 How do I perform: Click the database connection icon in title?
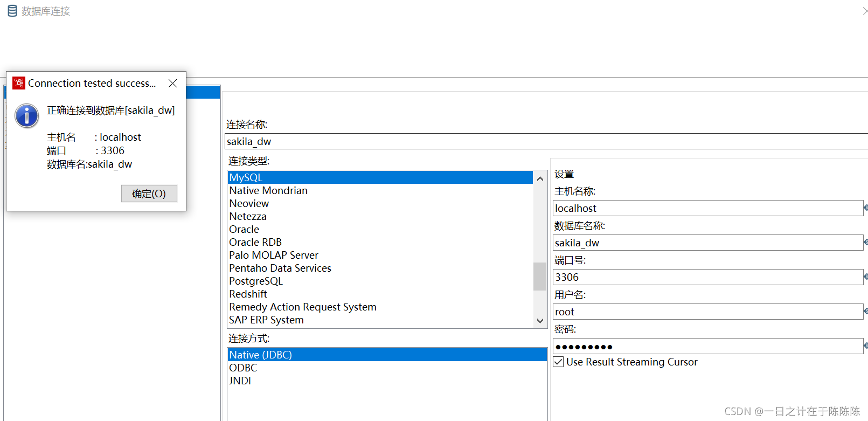(12, 11)
